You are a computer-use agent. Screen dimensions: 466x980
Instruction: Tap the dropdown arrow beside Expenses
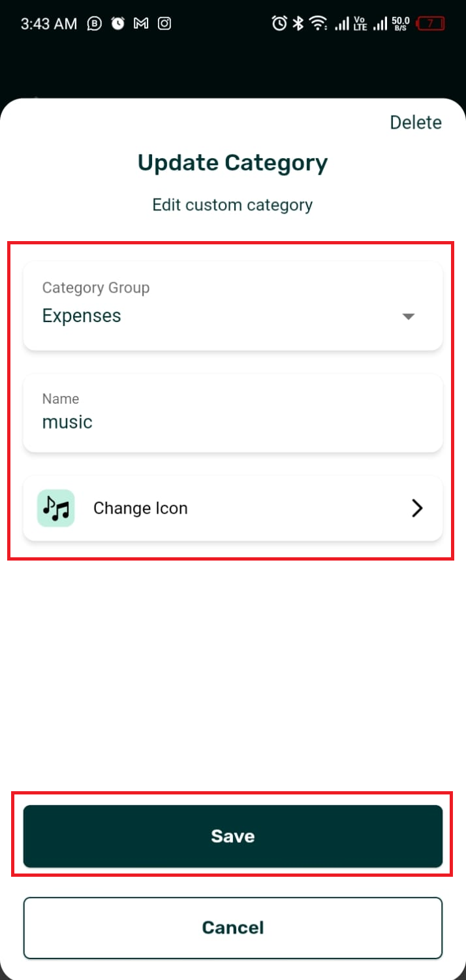[x=408, y=316]
